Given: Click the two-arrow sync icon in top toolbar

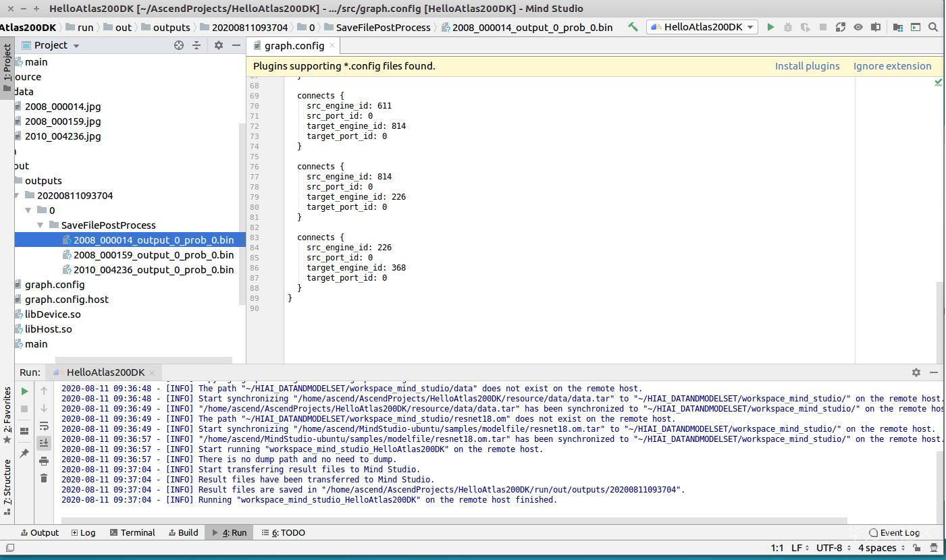Looking at the screenshot, I should (841, 27).
